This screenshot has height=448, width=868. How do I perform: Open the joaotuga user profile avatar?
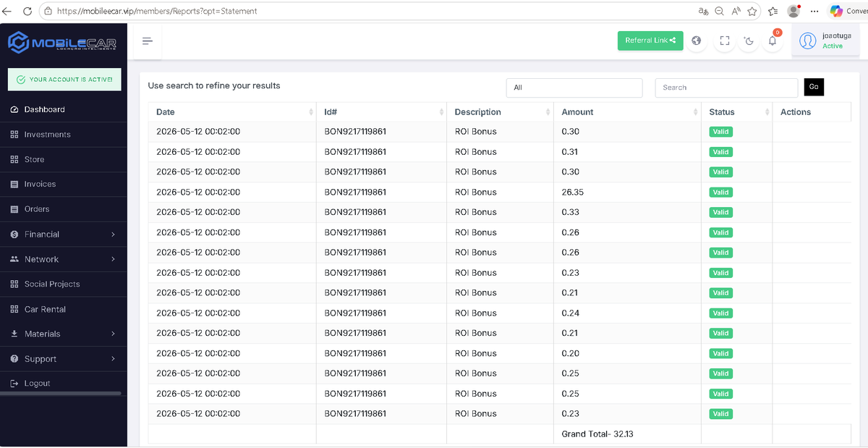pyautogui.click(x=807, y=41)
